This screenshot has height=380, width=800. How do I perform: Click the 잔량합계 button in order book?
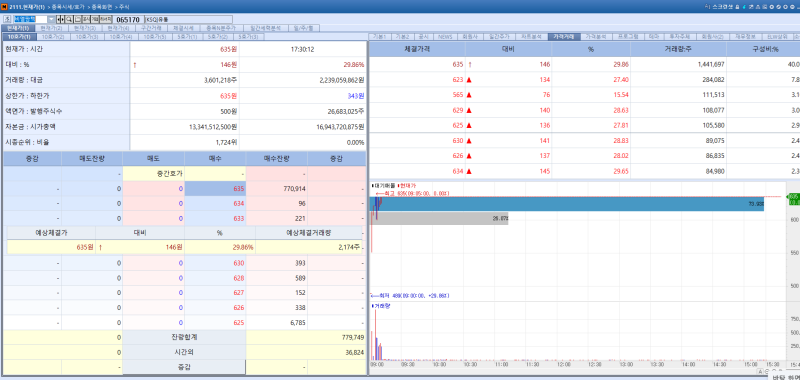point(184,337)
